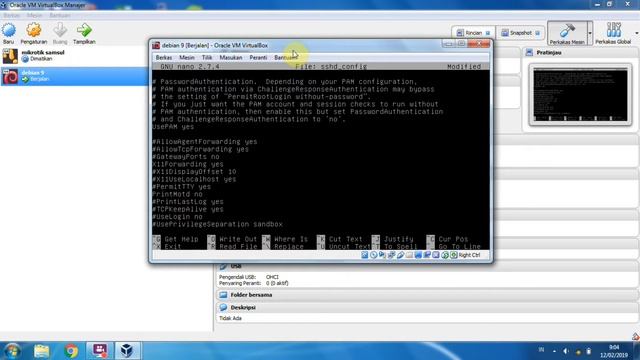Click keyboard capture green arrow icon

[x=453, y=255]
